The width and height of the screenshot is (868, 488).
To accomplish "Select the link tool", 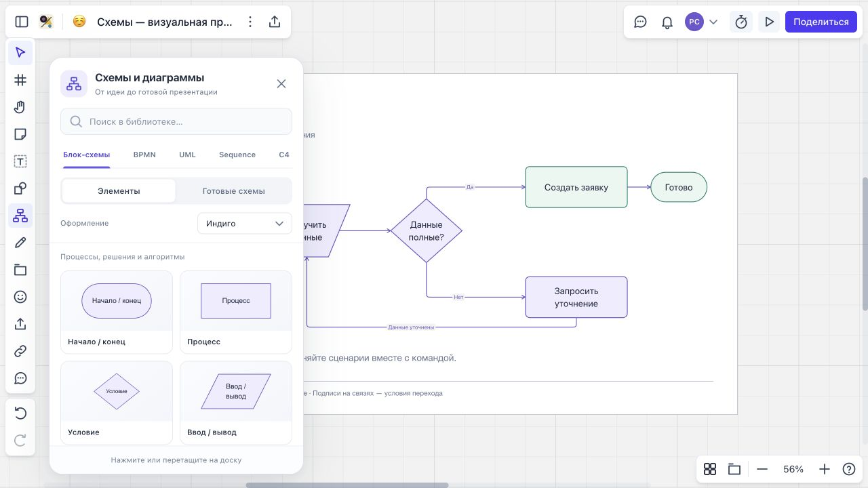I will click(20, 351).
